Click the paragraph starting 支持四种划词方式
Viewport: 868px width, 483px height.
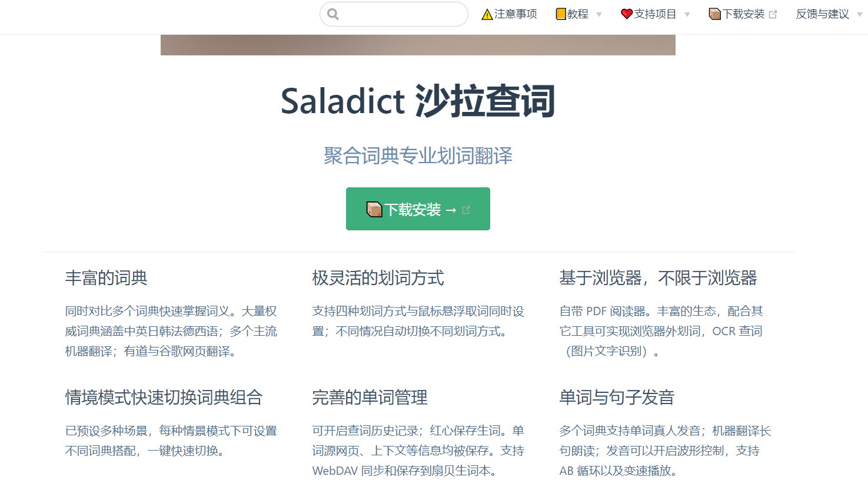(x=418, y=321)
